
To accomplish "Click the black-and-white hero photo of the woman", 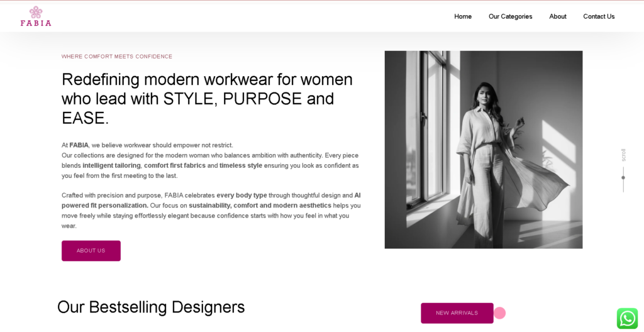I will point(483,150).
